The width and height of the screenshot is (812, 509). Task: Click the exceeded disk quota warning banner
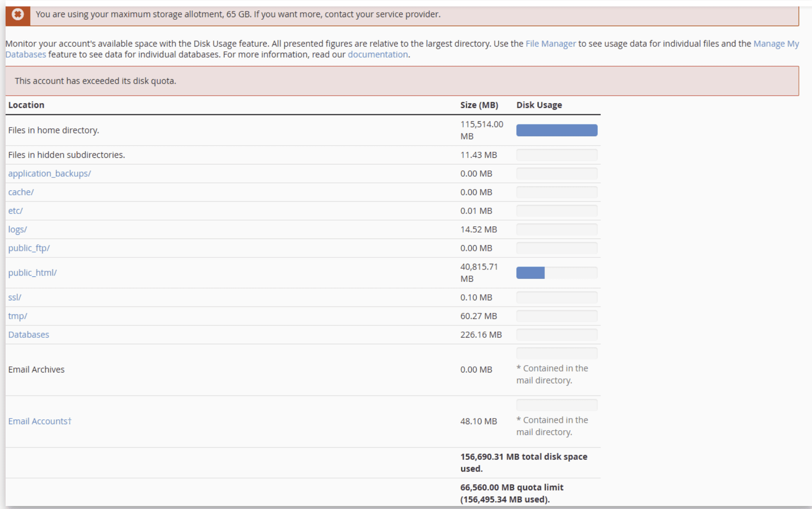pyautogui.click(x=401, y=81)
